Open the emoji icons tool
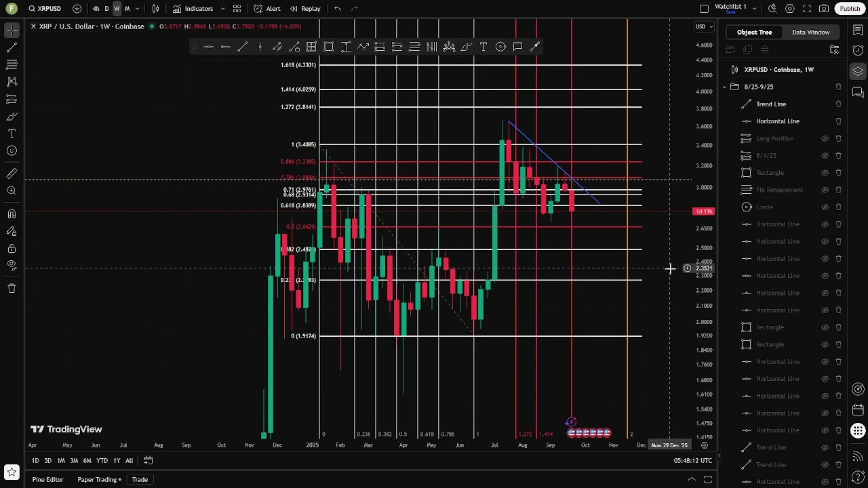The height and width of the screenshot is (488, 868). [12, 150]
